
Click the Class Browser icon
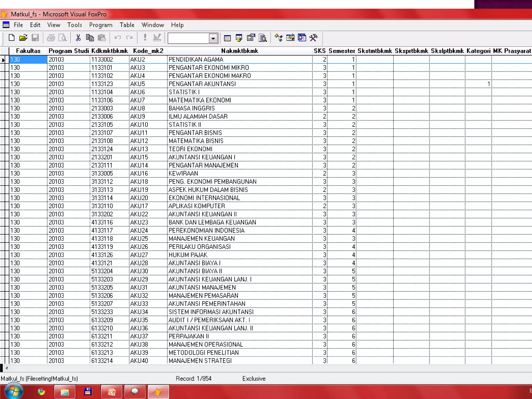(278, 38)
